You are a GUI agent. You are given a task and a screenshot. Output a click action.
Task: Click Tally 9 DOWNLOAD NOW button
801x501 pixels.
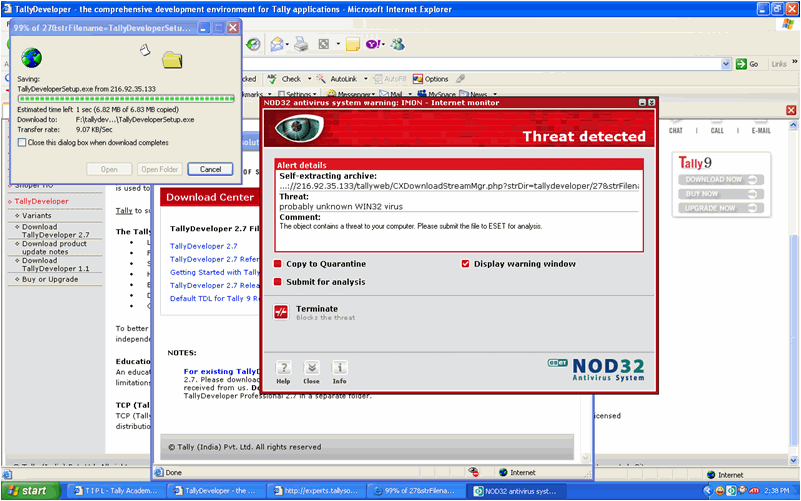(721, 179)
